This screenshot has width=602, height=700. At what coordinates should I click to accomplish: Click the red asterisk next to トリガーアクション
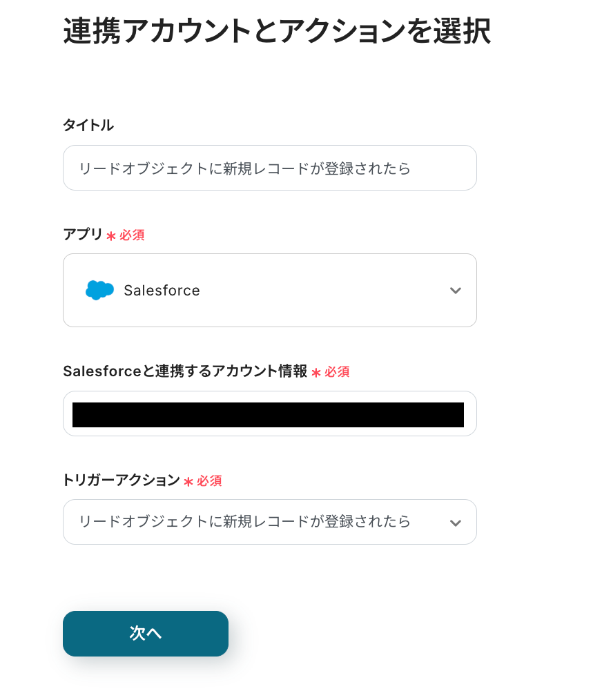(x=188, y=482)
